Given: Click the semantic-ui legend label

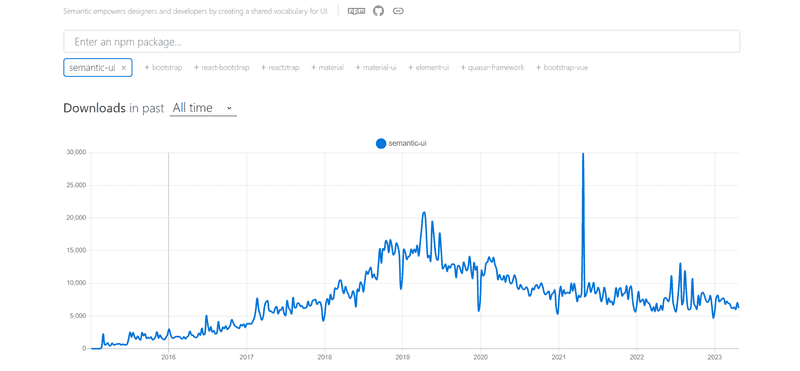Looking at the screenshot, I should pos(407,144).
